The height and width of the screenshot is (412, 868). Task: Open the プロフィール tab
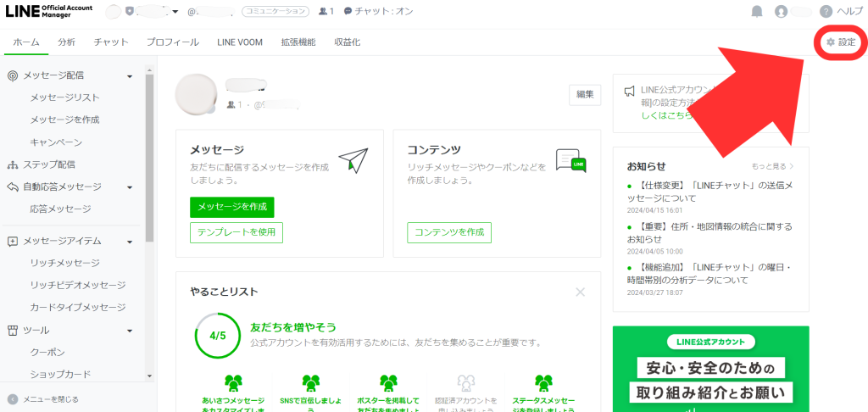[173, 42]
